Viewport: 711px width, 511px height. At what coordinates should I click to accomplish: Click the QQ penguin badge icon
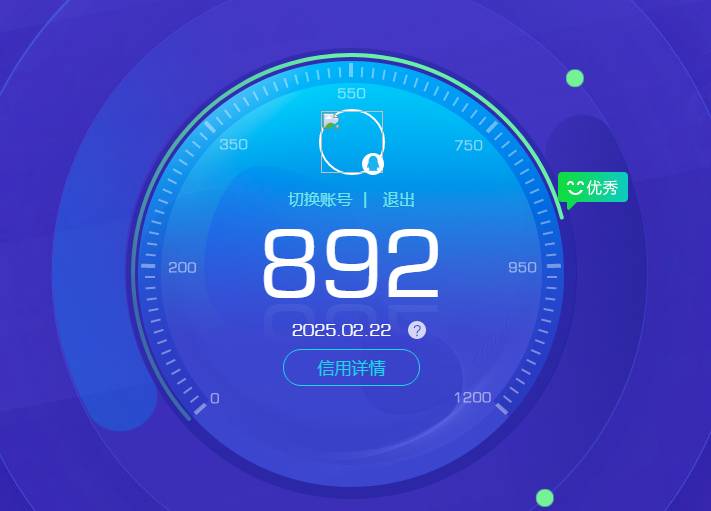pyautogui.click(x=371, y=163)
